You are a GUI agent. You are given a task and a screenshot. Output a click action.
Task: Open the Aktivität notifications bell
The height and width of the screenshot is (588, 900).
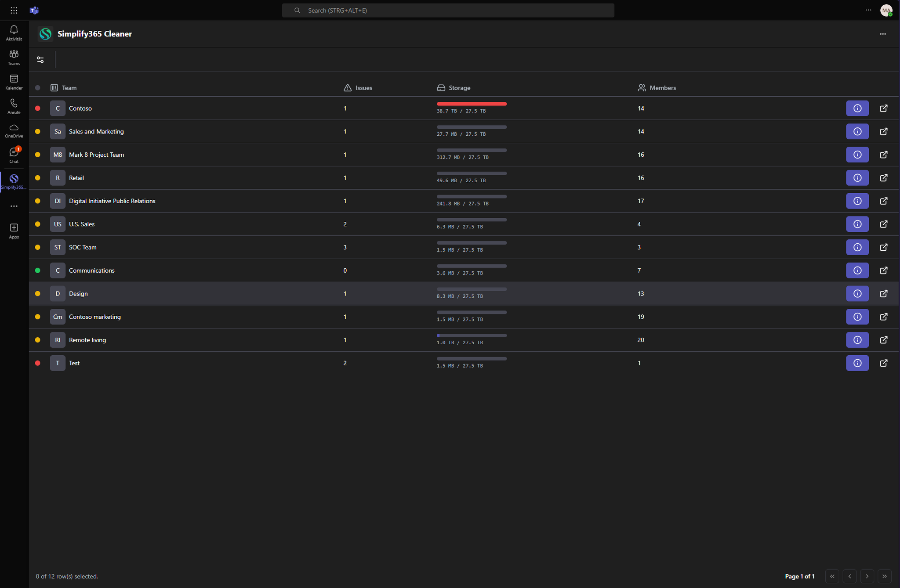coord(14,33)
